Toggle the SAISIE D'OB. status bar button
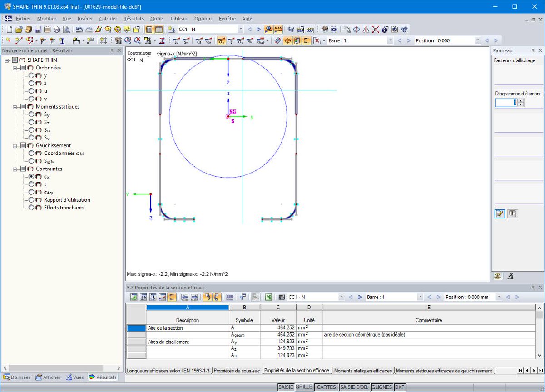Viewport: 545px width, 392px height. tap(354, 387)
